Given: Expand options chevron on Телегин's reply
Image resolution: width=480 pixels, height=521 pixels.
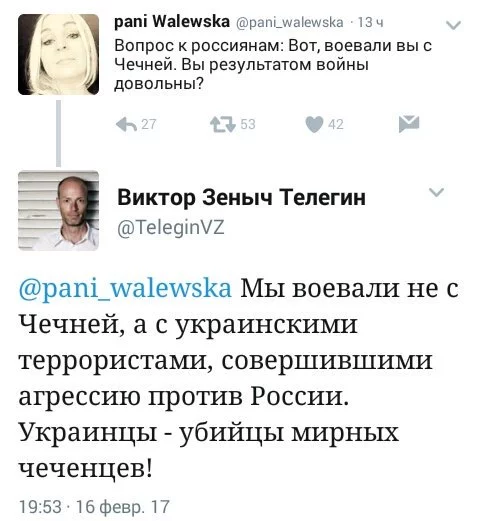Looking at the screenshot, I should coord(436,192).
